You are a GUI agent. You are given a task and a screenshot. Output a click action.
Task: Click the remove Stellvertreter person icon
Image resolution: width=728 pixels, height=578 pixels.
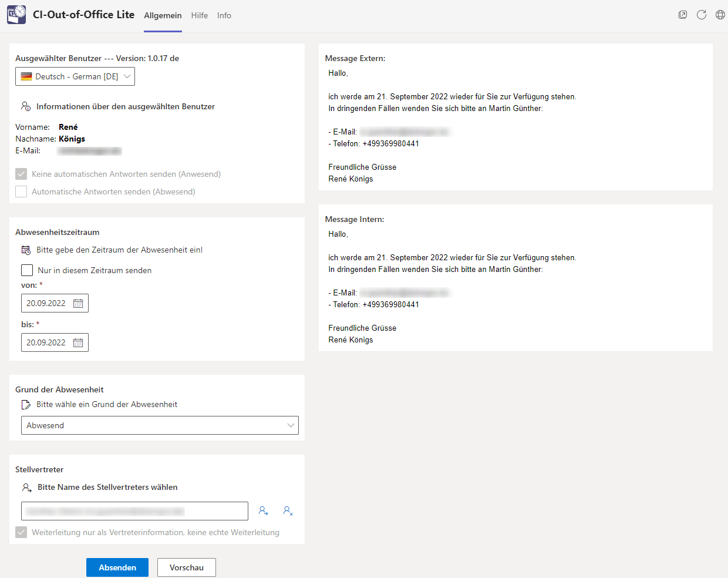tap(288, 511)
